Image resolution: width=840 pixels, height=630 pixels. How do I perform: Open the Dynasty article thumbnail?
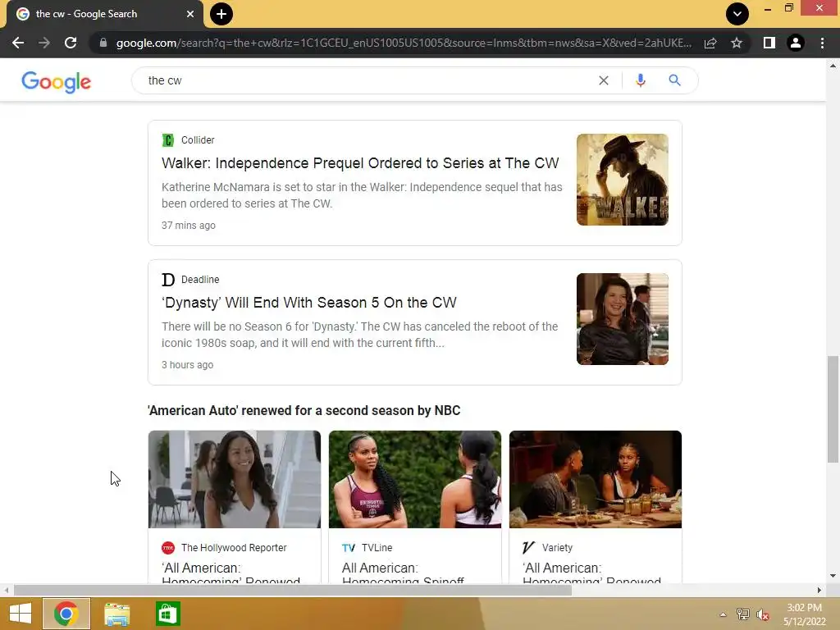pyautogui.click(x=622, y=319)
